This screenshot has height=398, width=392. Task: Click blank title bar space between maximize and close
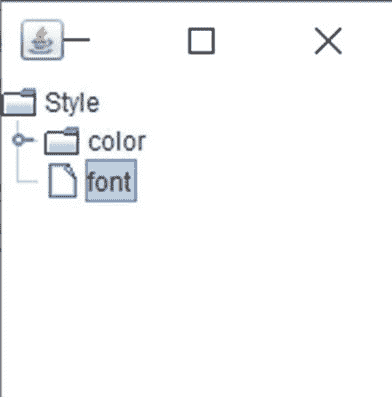[265, 41]
